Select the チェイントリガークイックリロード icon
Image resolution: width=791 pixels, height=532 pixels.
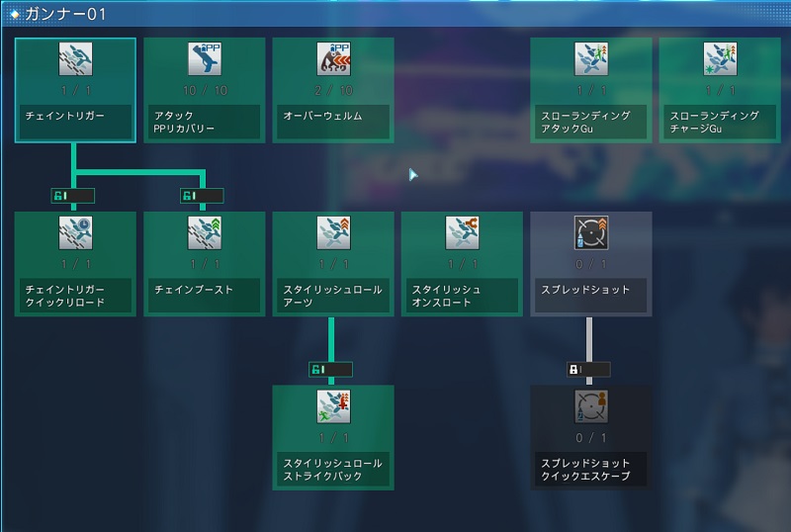(75, 232)
